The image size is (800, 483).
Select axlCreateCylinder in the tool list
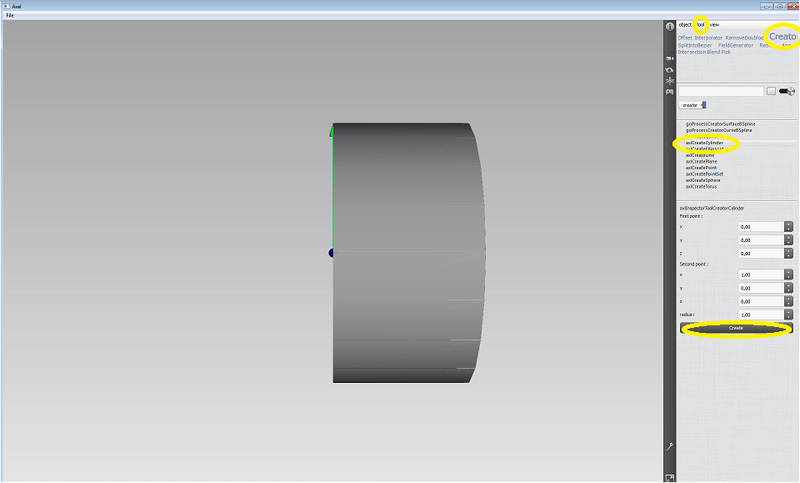click(704, 143)
